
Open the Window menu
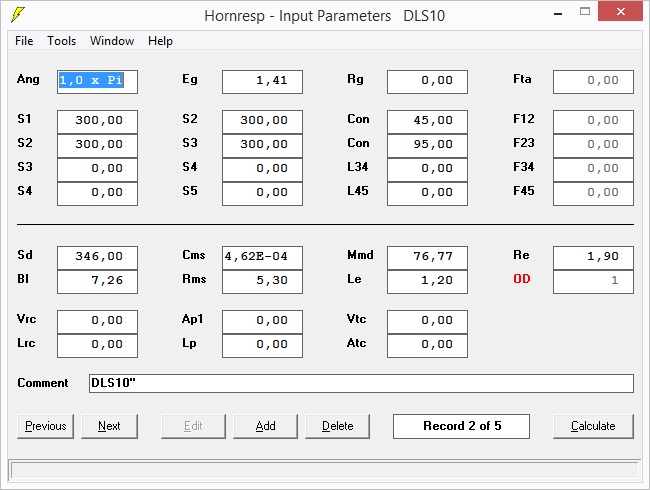click(112, 41)
